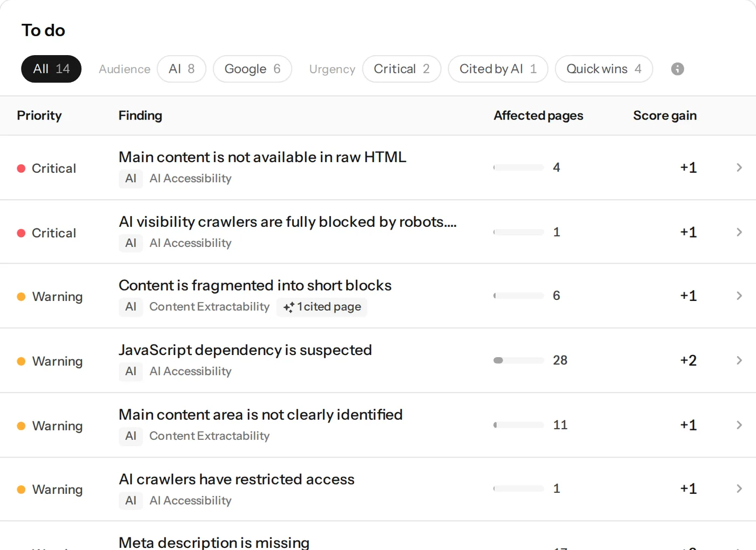Click the Score gain column header
The width and height of the screenshot is (756, 550).
(x=665, y=116)
